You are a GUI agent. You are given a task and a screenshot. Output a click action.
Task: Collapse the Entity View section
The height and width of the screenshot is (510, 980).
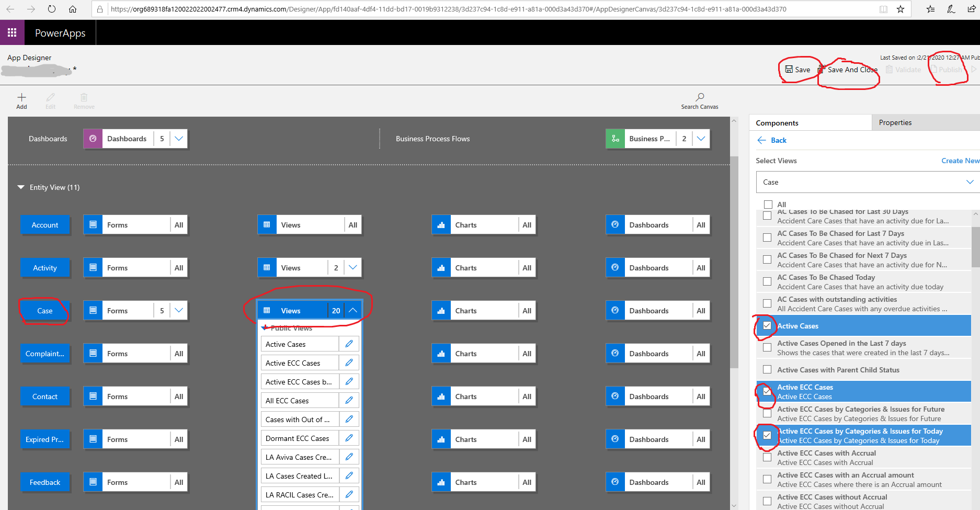coord(21,187)
